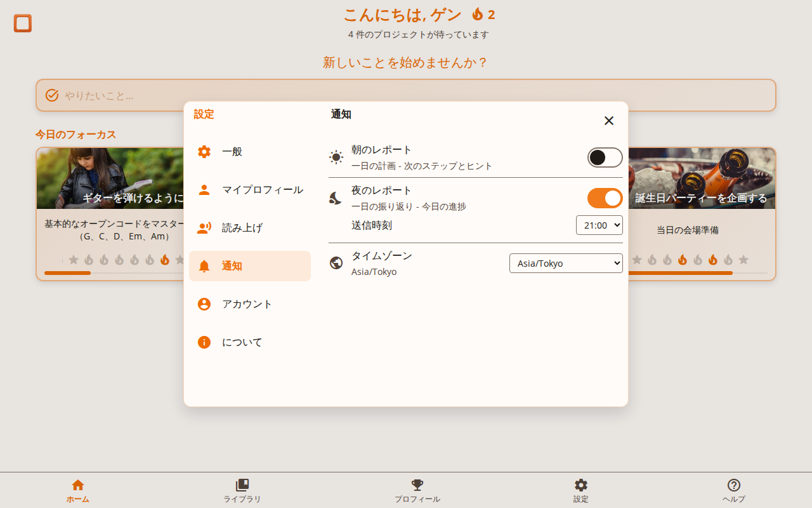Open アカウント settings section
The width and height of the screenshot is (812, 508).
[250, 304]
